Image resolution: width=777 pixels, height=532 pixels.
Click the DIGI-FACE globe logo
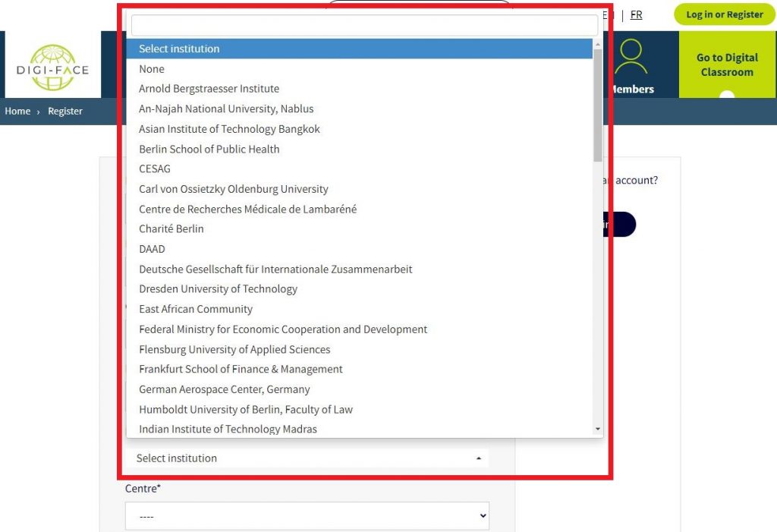(53, 68)
